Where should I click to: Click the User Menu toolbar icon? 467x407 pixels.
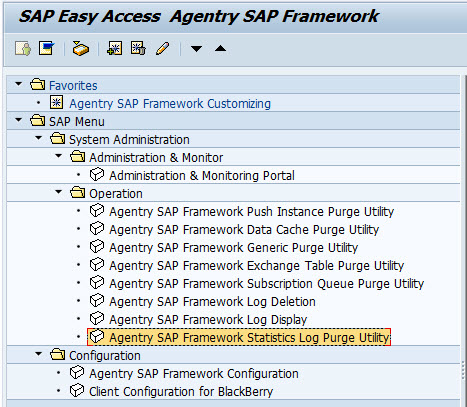pos(23,49)
